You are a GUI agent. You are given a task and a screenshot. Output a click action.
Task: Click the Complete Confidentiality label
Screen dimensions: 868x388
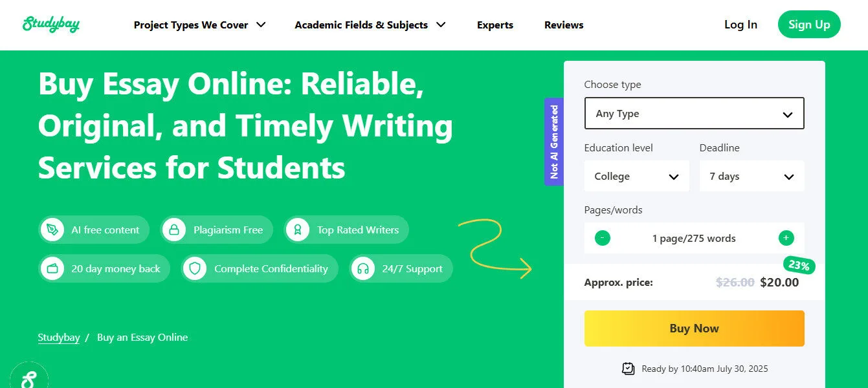(x=271, y=269)
